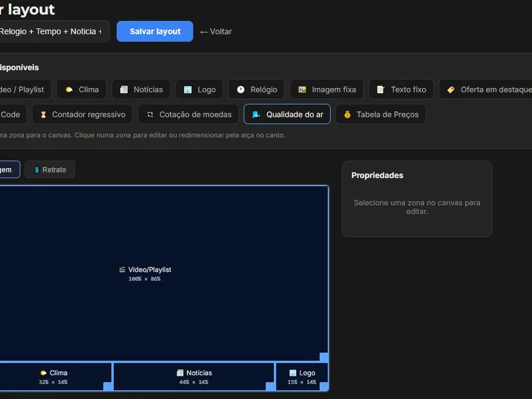Image resolution: width=532 pixels, height=399 pixels.
Task: Select the Relógio clock icon widget
Action: [256, 89]
